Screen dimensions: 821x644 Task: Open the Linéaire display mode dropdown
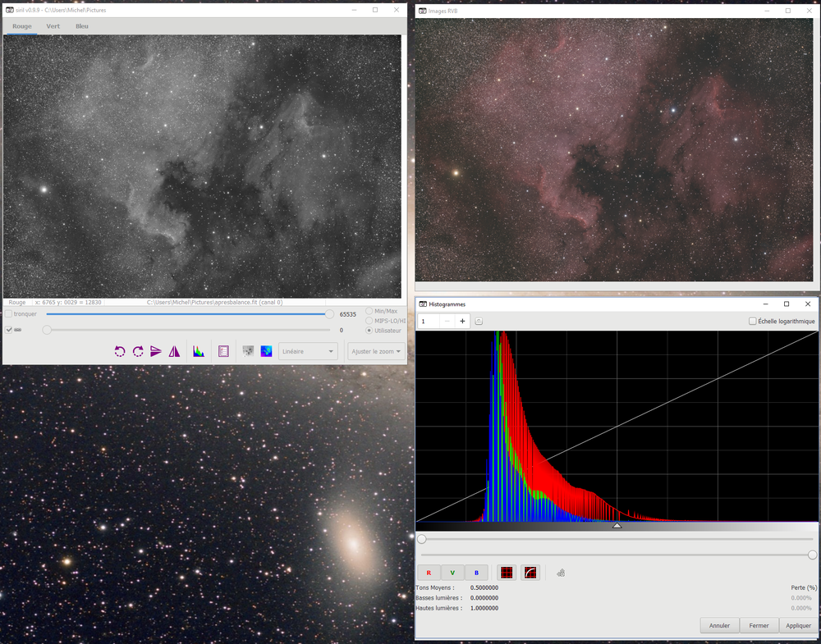[308, 352]
